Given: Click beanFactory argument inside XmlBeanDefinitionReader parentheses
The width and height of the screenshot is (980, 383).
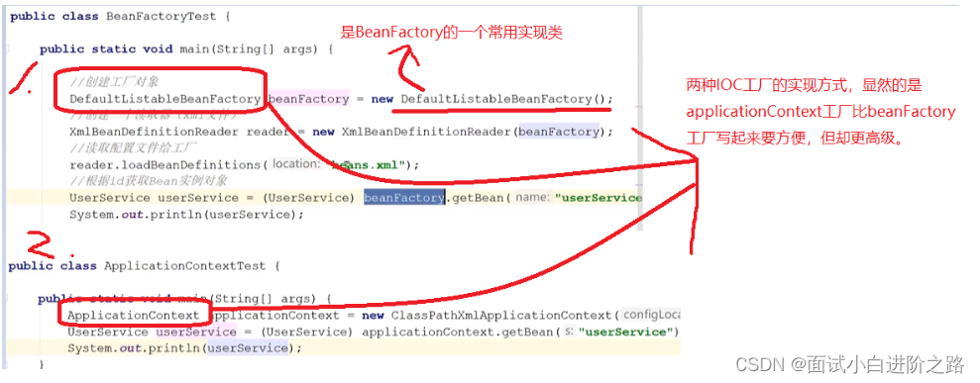Looking at the screenshot, I should tap(559, 132).
